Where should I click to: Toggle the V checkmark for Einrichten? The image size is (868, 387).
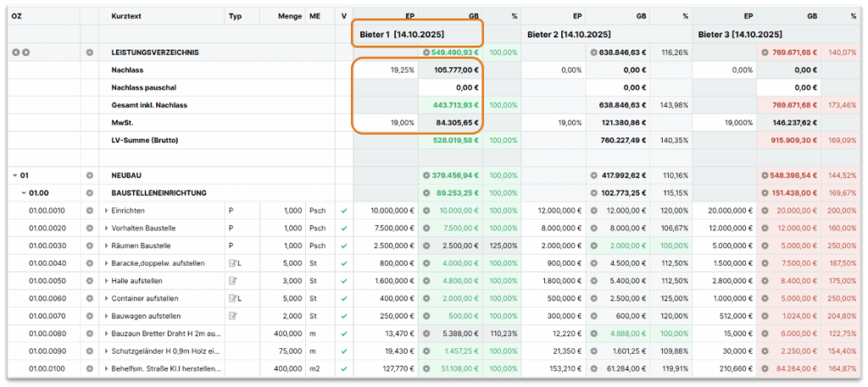[x=343, y=210]
